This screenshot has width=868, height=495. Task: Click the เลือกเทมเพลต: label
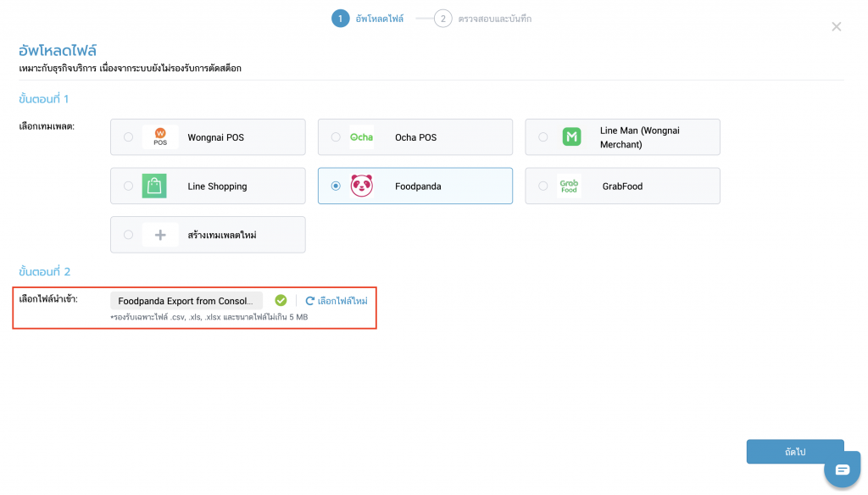[47, 126]
